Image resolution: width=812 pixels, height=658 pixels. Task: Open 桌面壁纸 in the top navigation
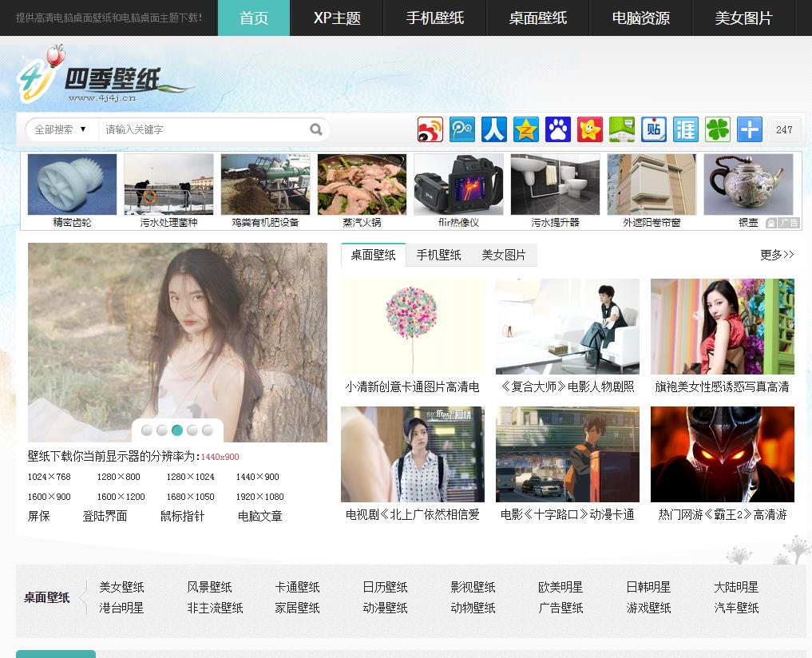537,18
